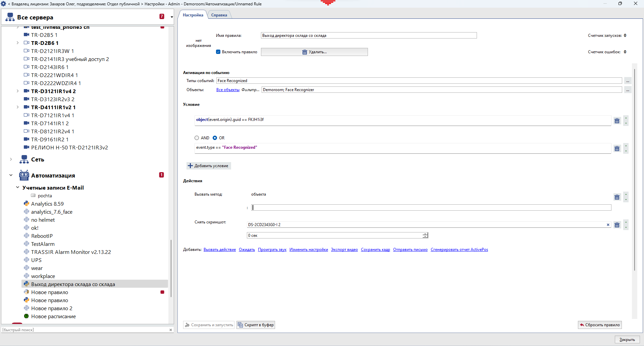Collapse the Автоматизация tree section

(10, 175)
